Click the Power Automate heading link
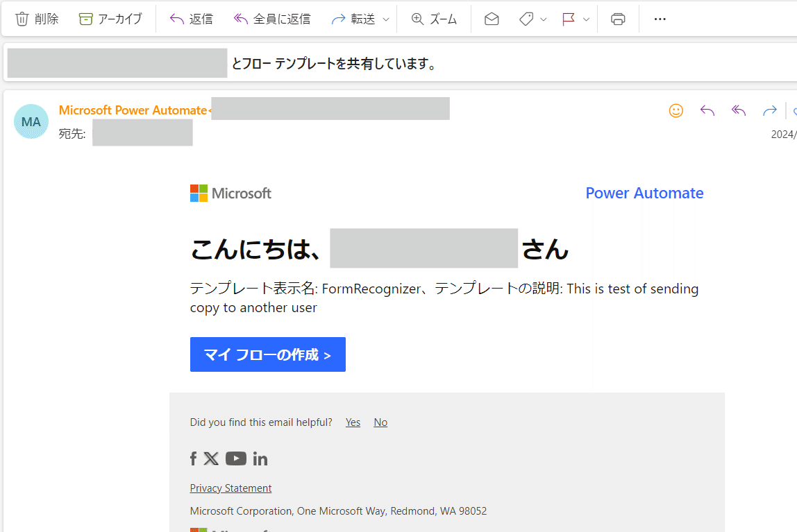The width and height of the screenshot is (797, 532). pos(644,193)
